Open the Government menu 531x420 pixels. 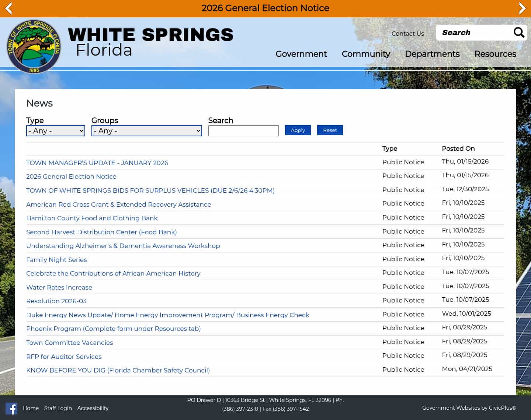(301, 54)
